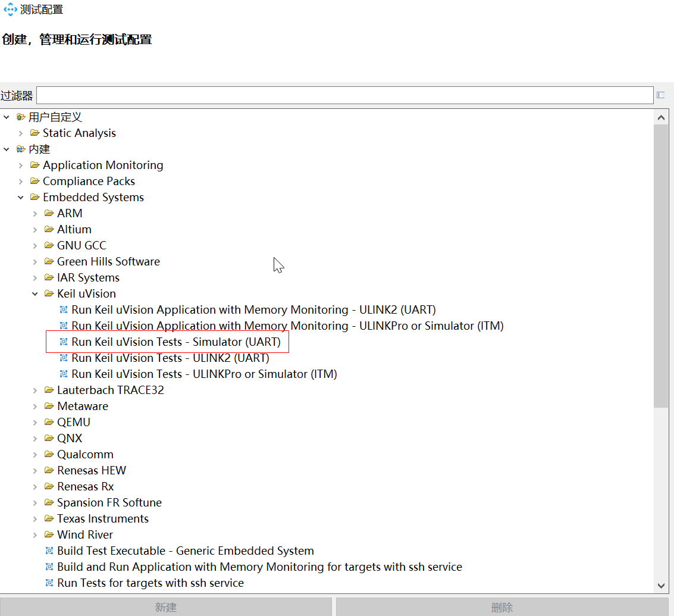Select the Texas Instruments tree label
Viewport: 674px width, 616px height.
pyautogui.click(x=103, y=519)
